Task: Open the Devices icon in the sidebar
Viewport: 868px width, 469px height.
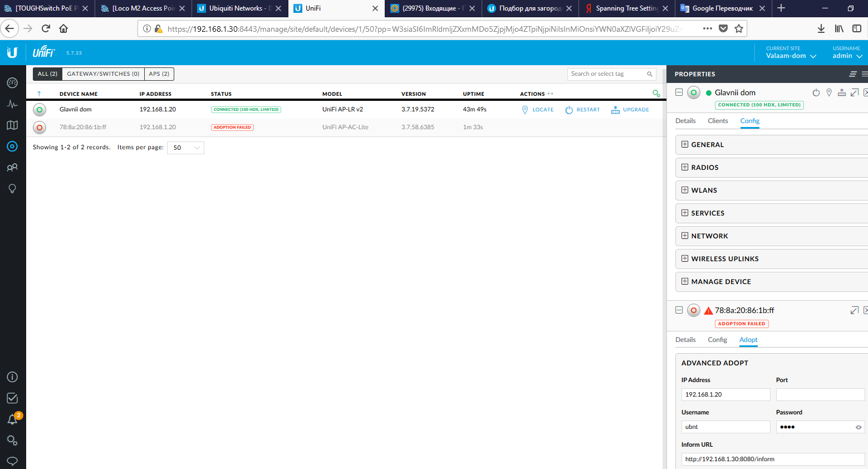Action: tap(12, 146)
